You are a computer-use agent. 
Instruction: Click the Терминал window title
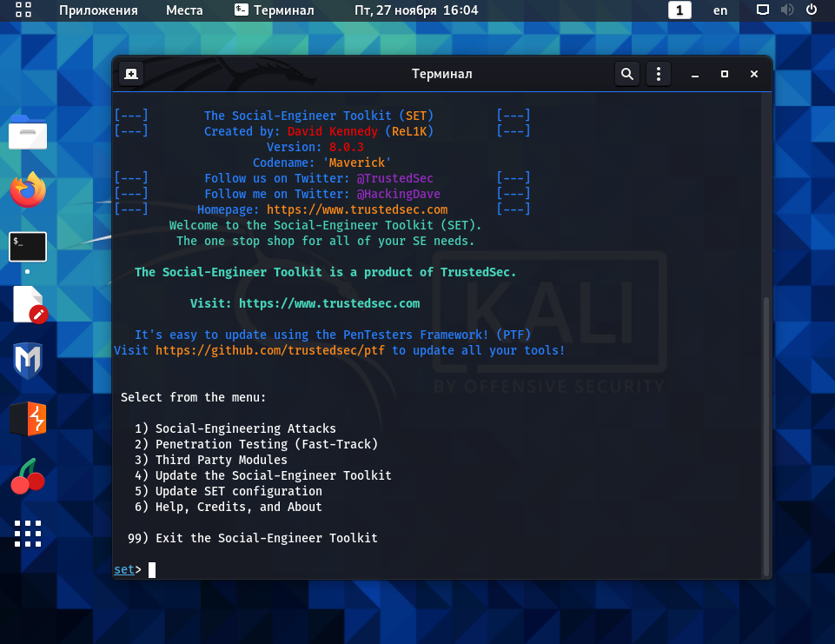(x=442, y=74)
